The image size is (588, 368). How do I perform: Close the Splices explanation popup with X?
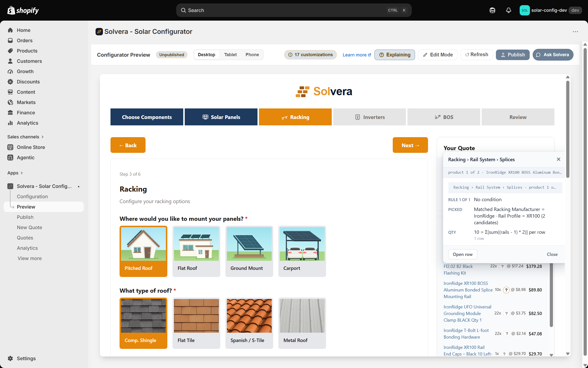559,159
